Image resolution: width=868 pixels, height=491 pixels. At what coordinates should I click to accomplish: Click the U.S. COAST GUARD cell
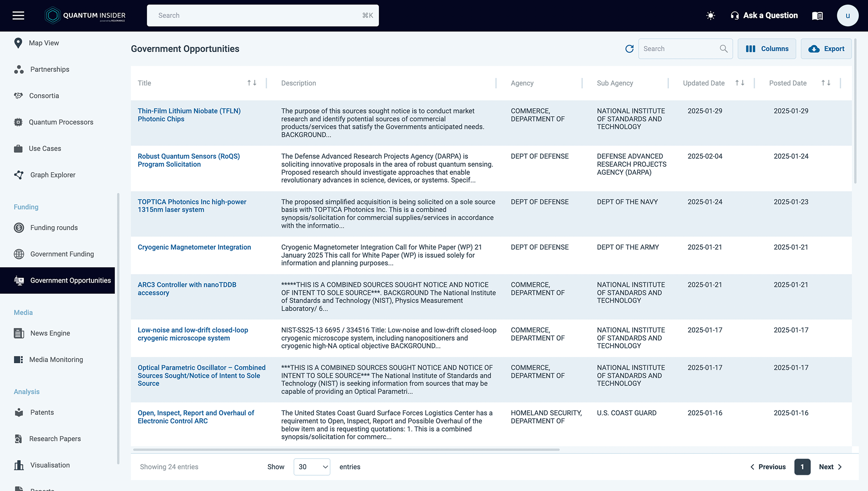click(x=627, y=413)
